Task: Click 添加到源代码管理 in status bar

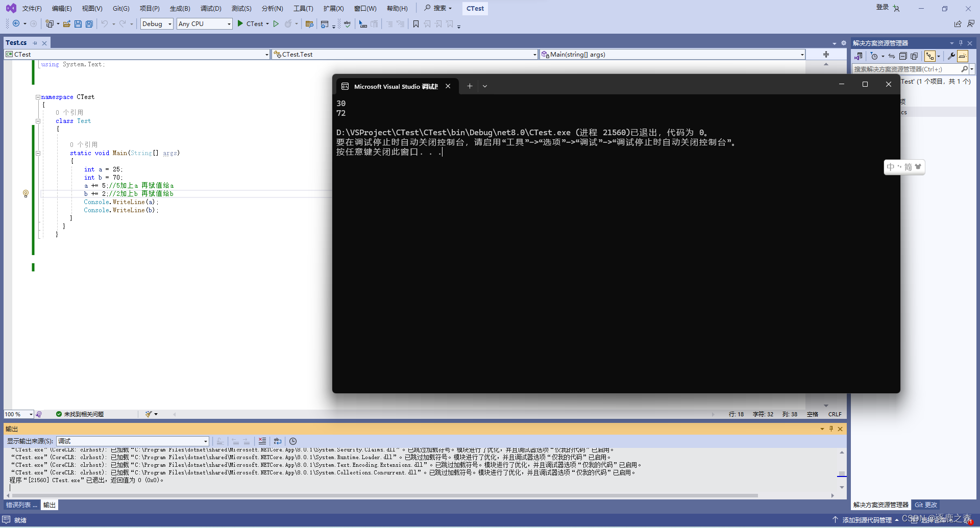Action: coord(867,520)
